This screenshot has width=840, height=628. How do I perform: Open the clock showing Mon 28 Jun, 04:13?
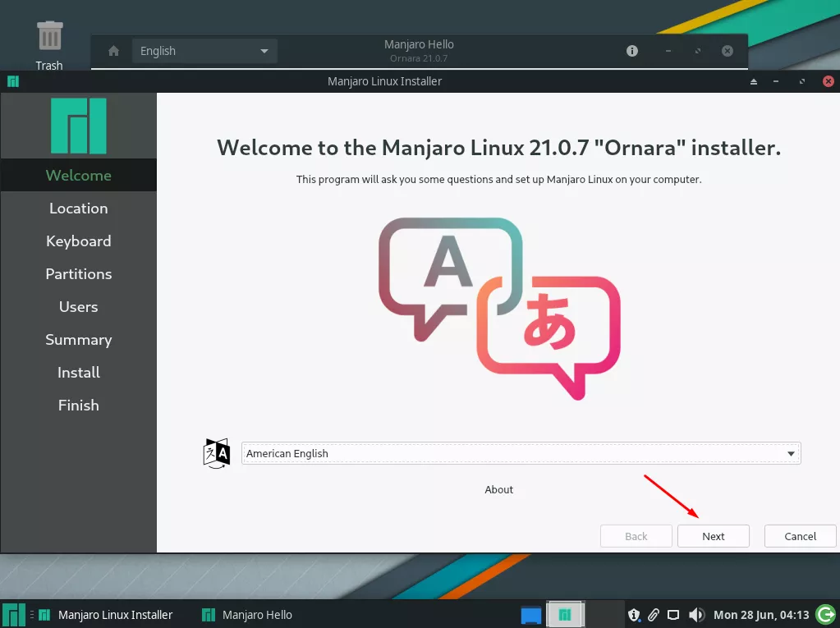(760, 615)
